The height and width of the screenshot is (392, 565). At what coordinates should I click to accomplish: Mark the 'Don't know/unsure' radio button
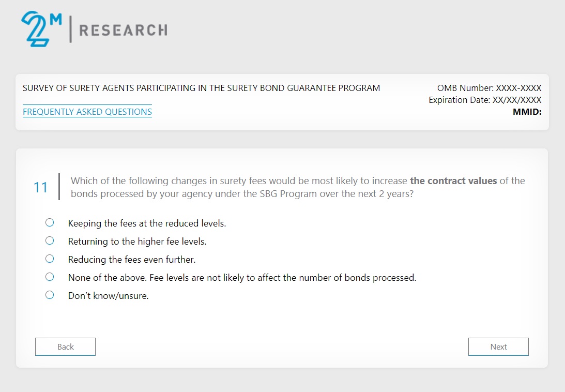tap(50, 295)
